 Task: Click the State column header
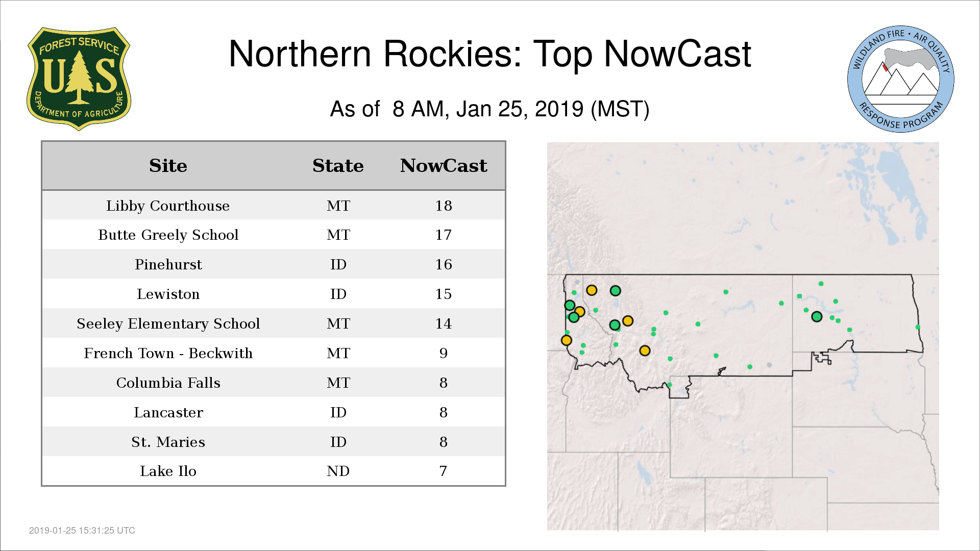click(338, 166)
